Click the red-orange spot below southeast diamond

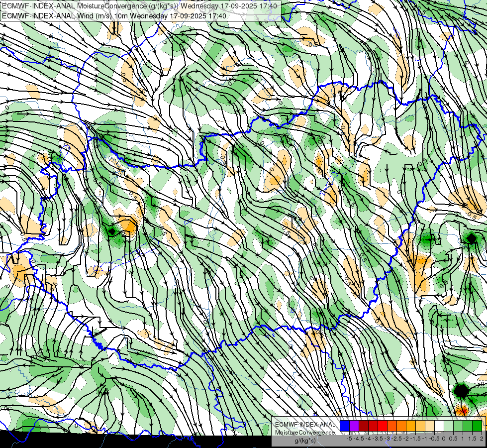click(463, 411)
